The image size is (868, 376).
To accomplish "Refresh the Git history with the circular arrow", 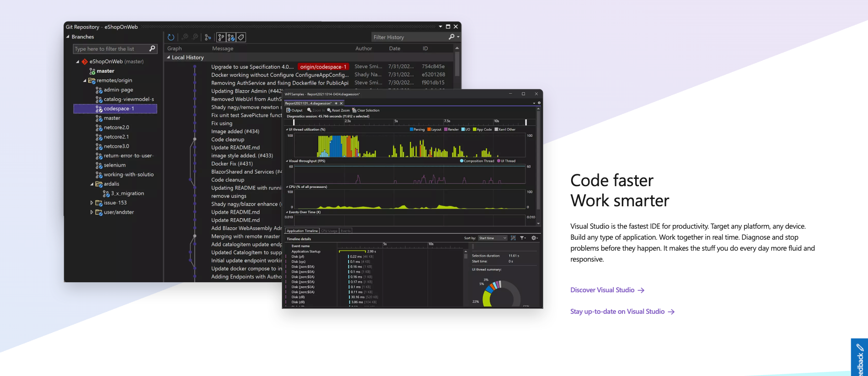I will [171, 37].
